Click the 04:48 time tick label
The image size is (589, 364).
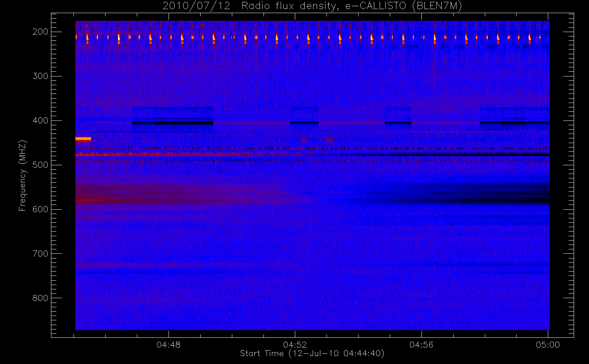pos(169,345)
